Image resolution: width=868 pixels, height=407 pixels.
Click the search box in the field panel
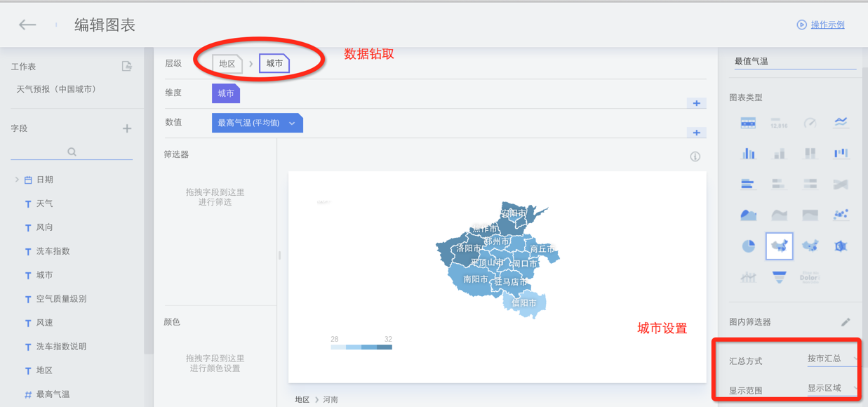click(x=72, y=152)
